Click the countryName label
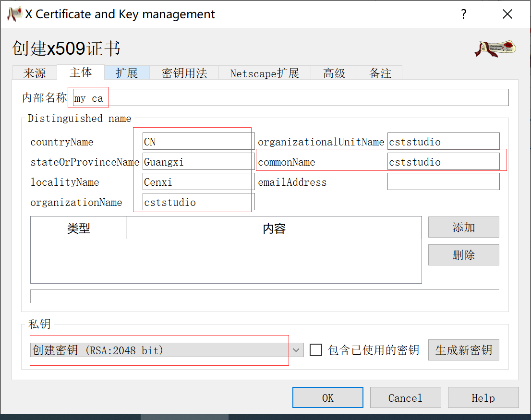 (61, 142)
